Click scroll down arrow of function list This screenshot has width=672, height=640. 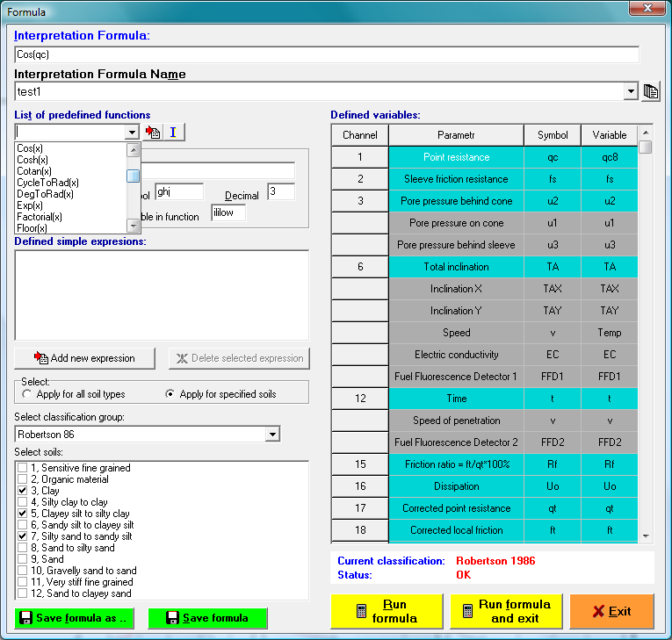[134, 226]
